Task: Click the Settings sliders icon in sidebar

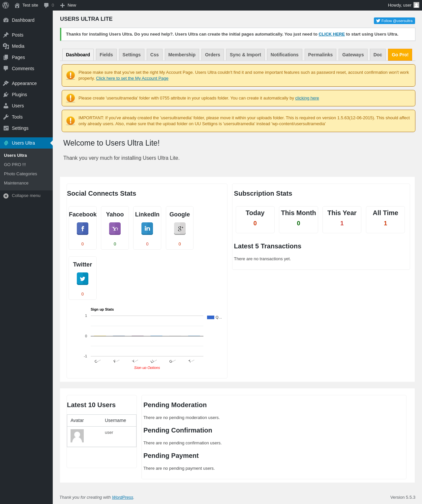Action: 6,128
